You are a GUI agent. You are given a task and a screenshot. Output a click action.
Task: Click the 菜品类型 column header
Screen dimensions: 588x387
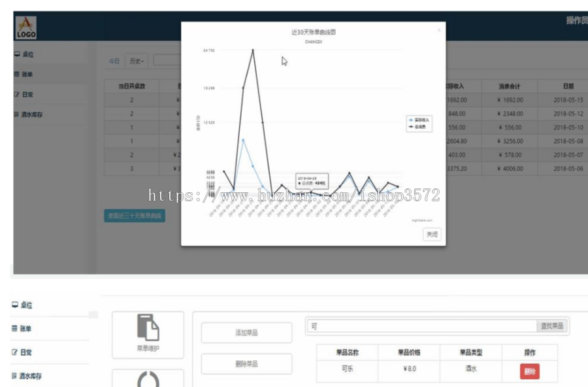click(470, 352)
